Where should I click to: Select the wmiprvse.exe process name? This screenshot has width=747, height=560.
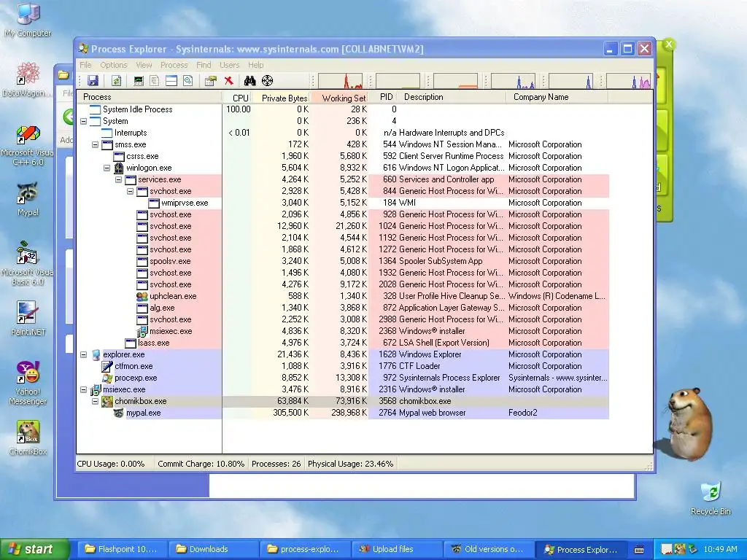[x=185, y=203]
